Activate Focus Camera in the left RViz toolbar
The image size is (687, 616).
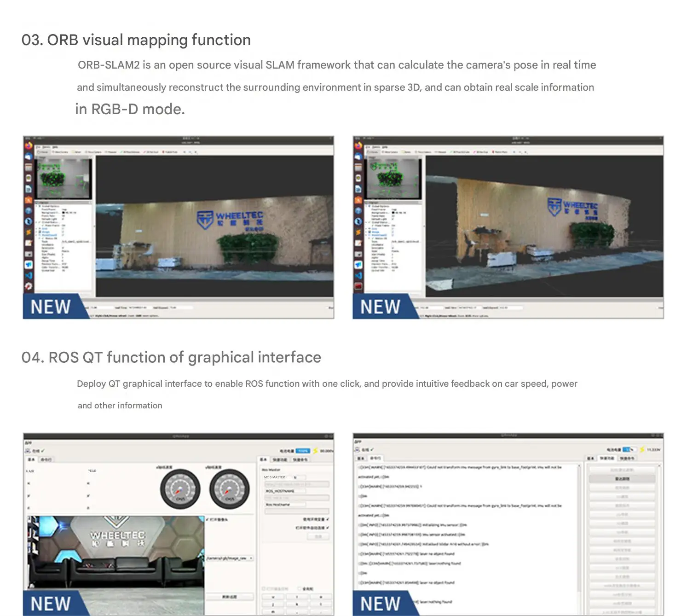pyautogui.click(x=93, y=151)
